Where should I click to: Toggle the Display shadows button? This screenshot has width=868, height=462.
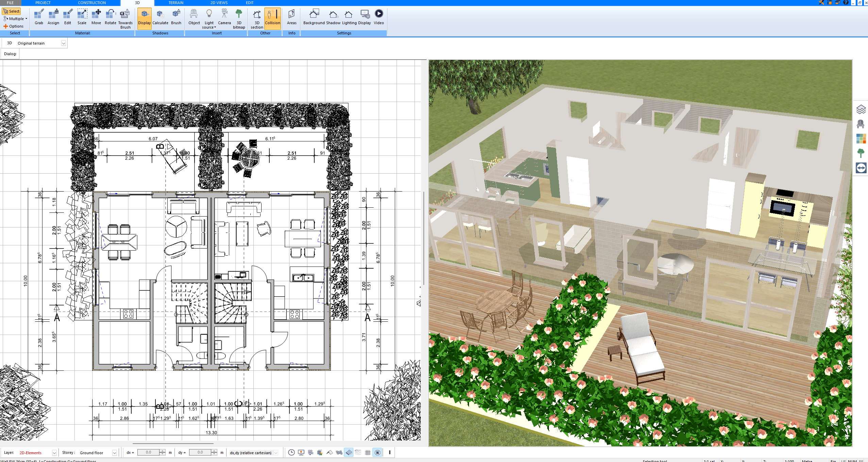click(144, 18)
